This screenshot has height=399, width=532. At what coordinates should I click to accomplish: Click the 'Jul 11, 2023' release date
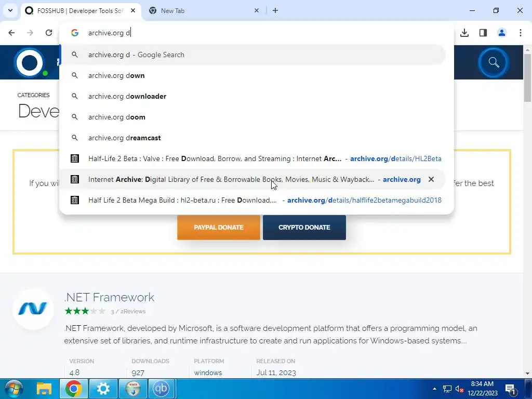point(276,373)
